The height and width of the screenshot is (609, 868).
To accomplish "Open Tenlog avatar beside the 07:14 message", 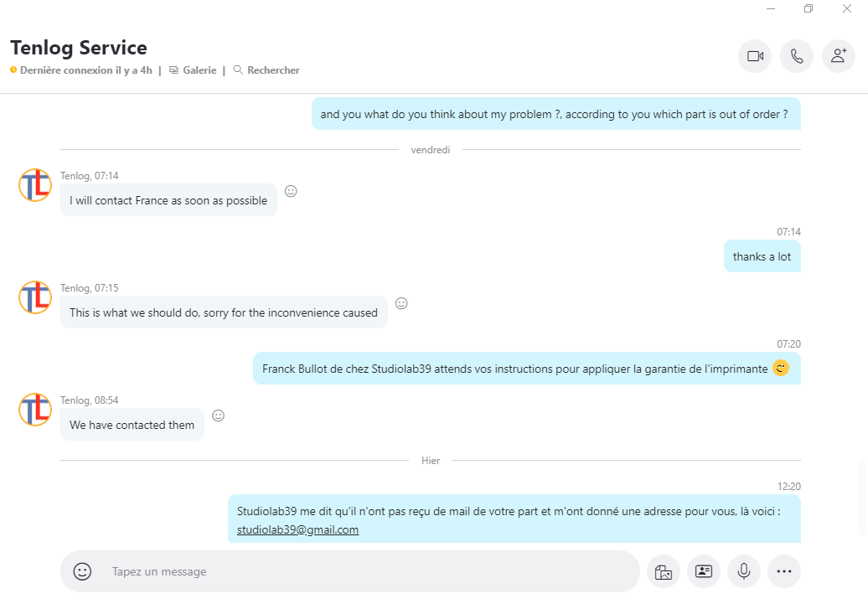I will coord(35,185).
